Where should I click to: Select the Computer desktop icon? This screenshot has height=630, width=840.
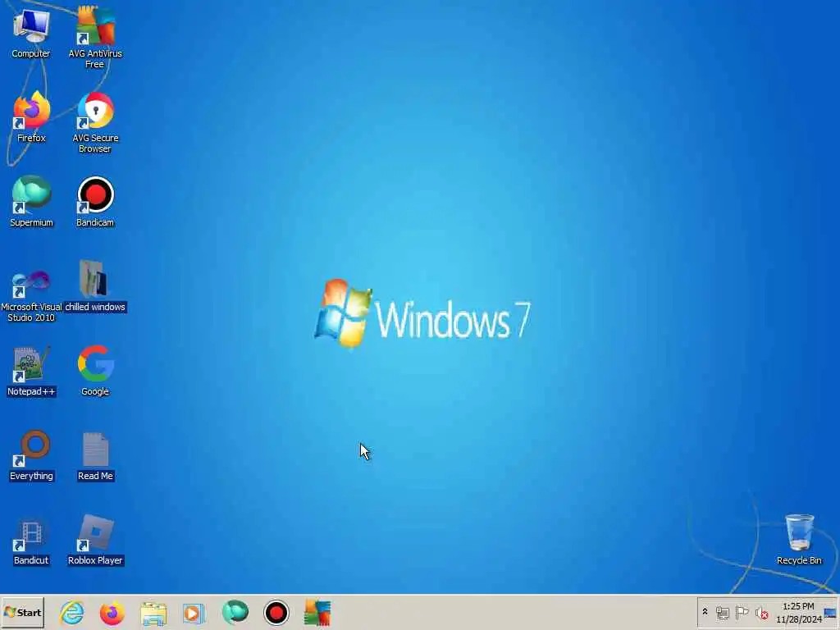pos(31,33)
